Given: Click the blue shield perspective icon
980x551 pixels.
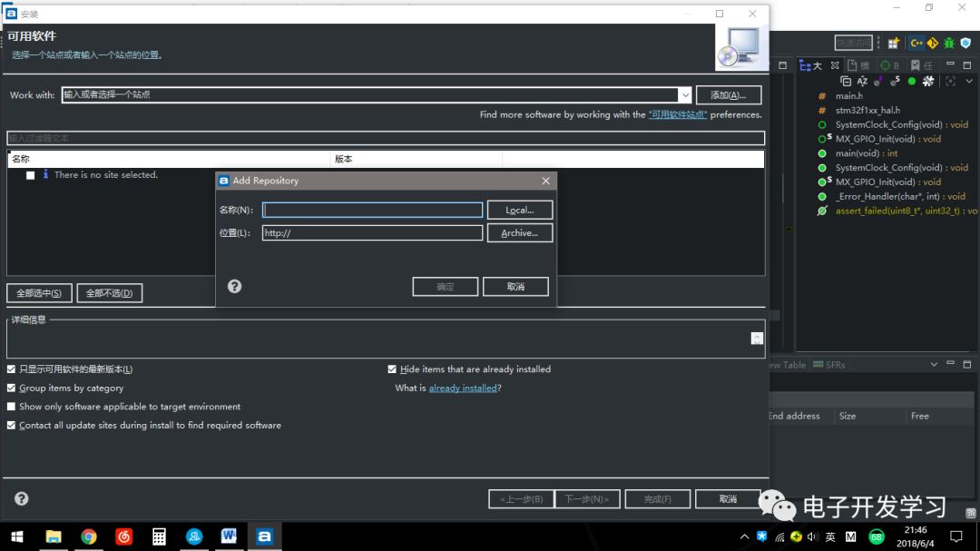Looking at the screenshot, I should [965, 43].
